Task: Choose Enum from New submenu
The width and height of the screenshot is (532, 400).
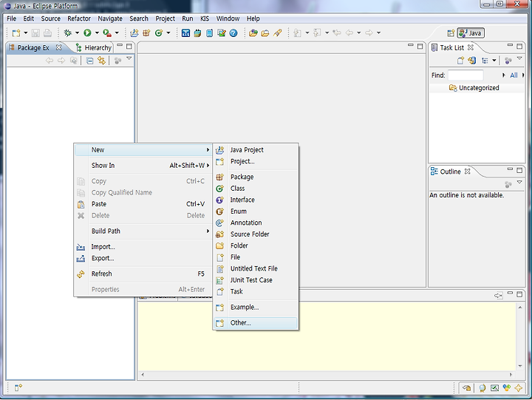Action: click(256, 211)
